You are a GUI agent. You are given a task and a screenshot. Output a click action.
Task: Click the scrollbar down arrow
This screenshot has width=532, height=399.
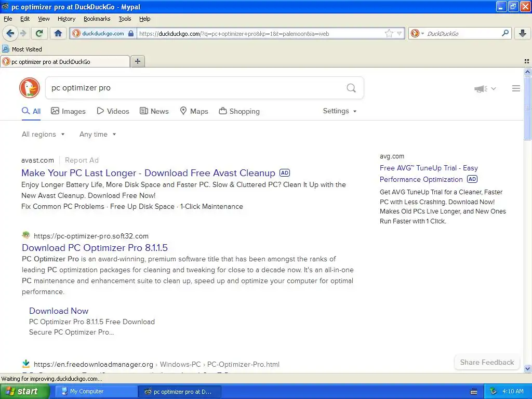[x=527, y=368]
